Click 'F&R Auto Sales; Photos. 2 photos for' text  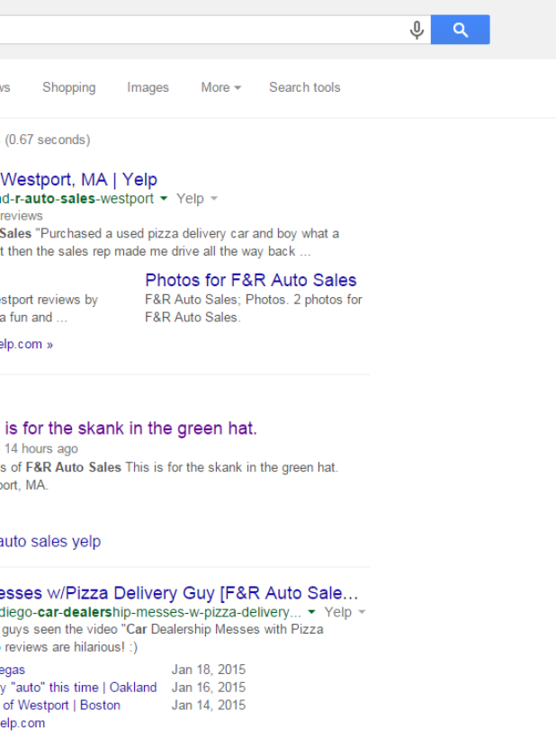pos(254,300)
